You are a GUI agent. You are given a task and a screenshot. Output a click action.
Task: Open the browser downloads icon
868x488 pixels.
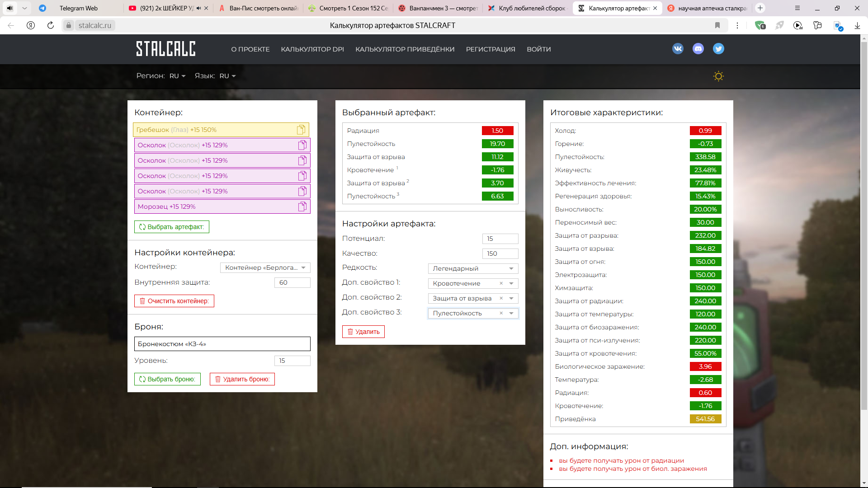coord(857,26)
